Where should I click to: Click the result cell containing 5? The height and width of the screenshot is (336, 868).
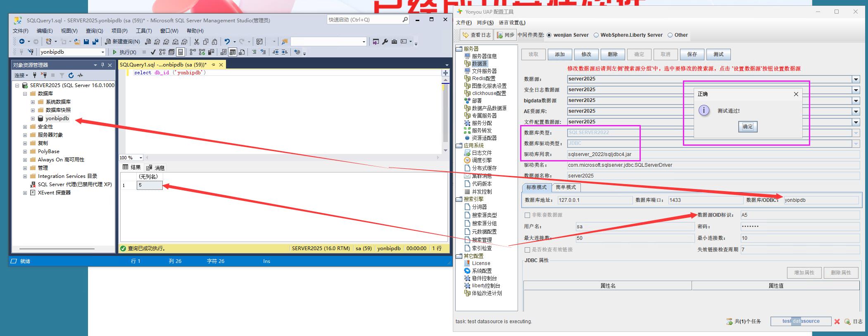click(150, 185)
